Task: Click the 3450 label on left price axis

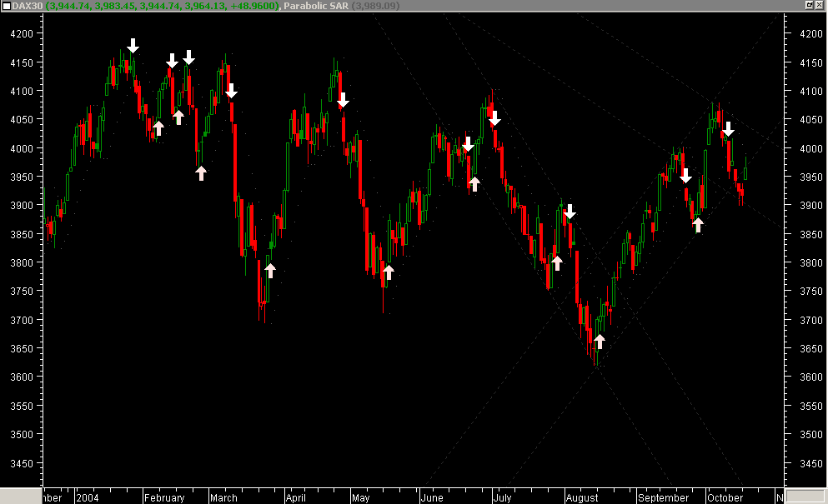Action: click(22, 463)
